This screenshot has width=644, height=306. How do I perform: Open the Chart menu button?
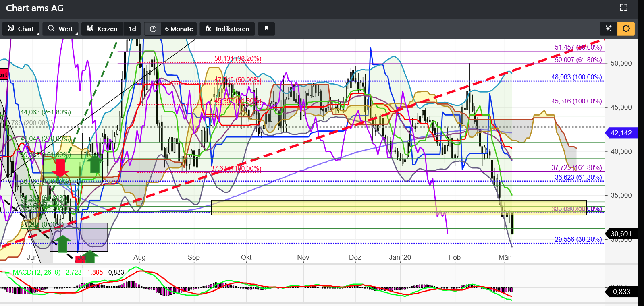click(x=21, y=29)
